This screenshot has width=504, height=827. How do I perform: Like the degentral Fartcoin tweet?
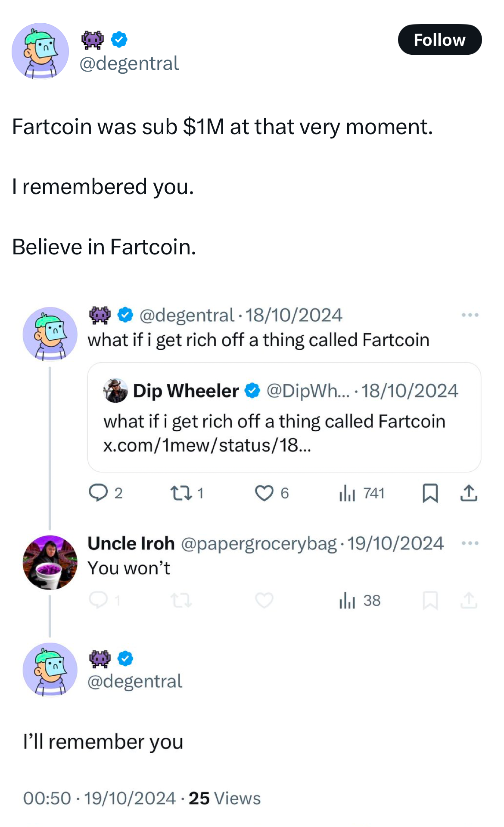point(264,493)
